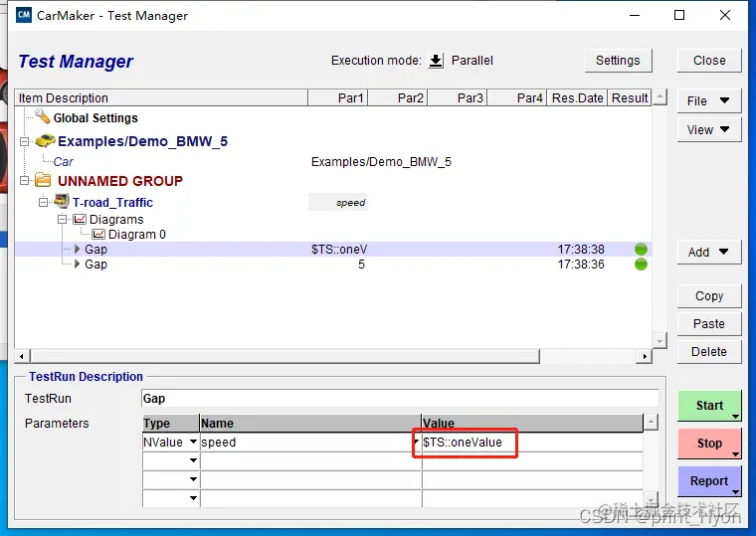Open the File menu button
The image size is (756, 536).
click(x=708, y=100)
